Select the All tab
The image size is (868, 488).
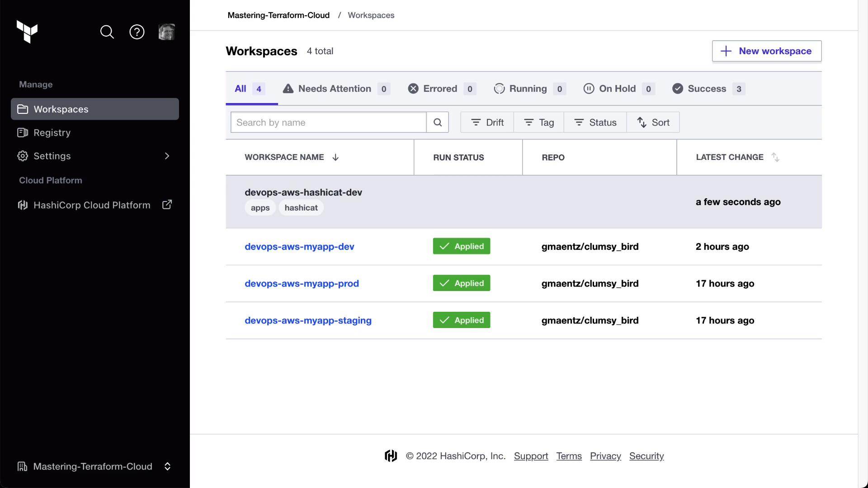pyautogui.click(x=252, y=89)
